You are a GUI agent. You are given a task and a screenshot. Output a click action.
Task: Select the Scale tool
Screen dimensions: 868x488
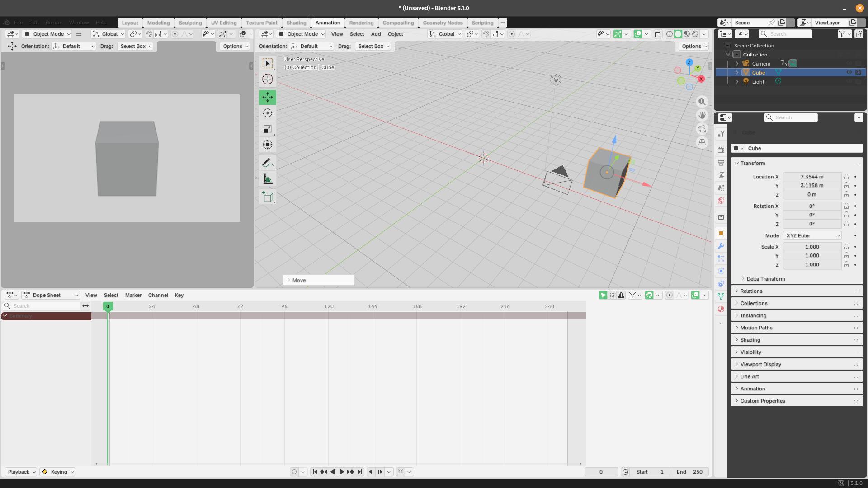[x=267, y=129]
